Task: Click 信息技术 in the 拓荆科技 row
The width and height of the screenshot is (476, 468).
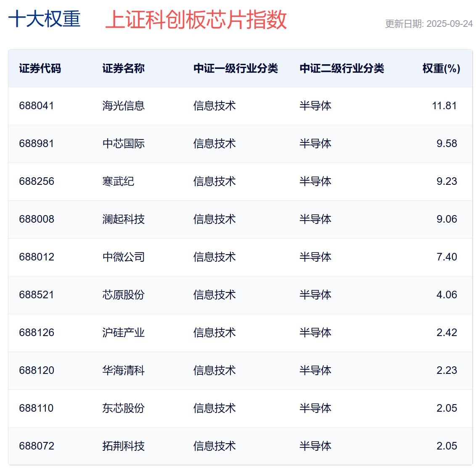Action: pos(214,446)
